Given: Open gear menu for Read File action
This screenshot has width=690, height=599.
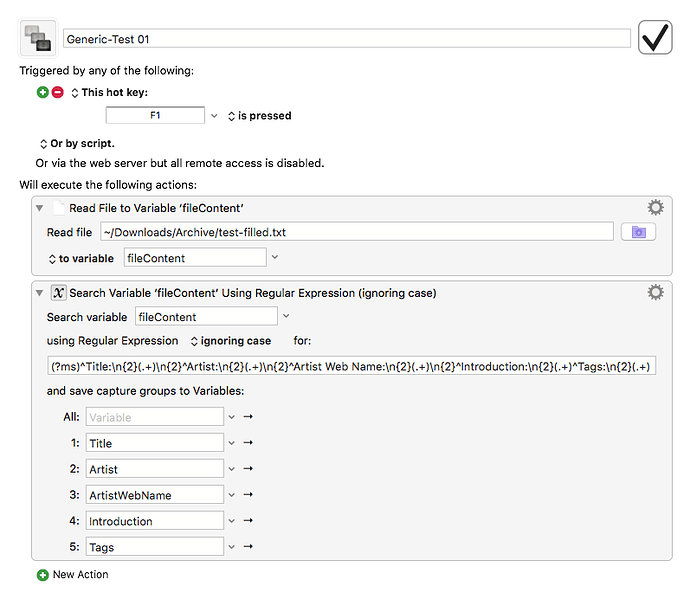Looking at the screenshot, I should coord(655,208).
